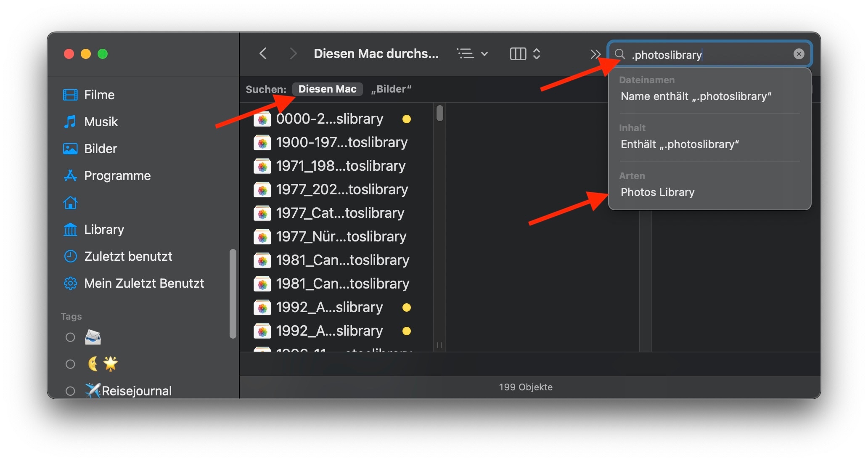Switch search scope to Bilder
This screenshot has height=461, width=868.
coord(391,89)
